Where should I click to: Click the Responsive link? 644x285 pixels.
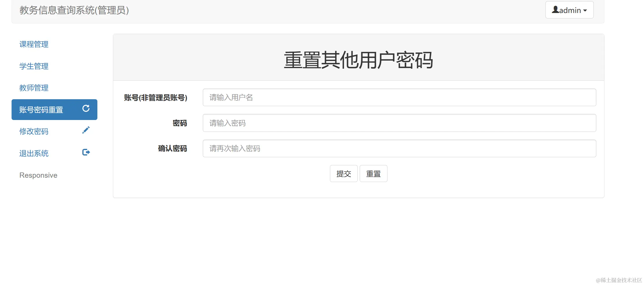click(38, 175)
